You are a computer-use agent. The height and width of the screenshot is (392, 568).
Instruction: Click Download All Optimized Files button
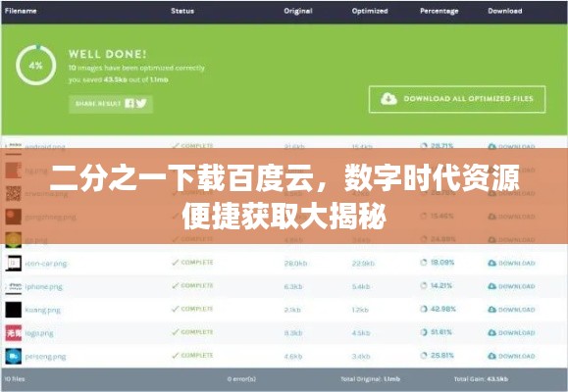tap(457, 99)
